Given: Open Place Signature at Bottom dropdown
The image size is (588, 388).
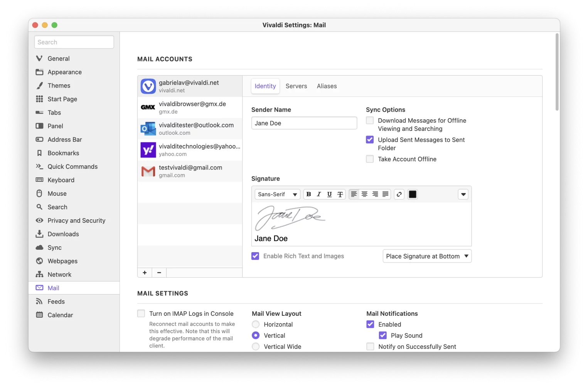Looking at the screenshot, I should (x=427, y=256).
